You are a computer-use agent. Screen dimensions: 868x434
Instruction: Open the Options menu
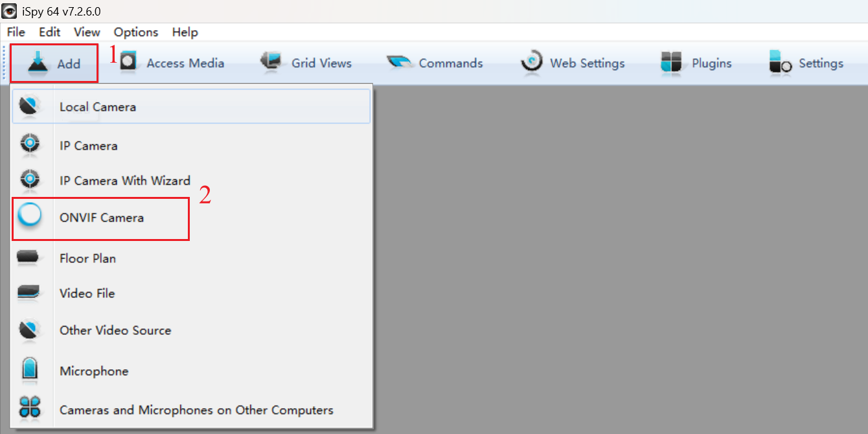135,32
